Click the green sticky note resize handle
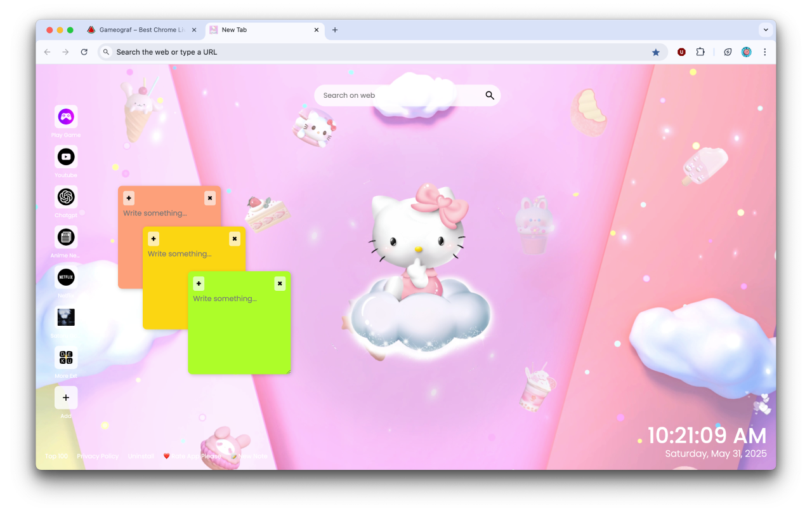The width and height of the screenshot is (812, 508). 288,371
